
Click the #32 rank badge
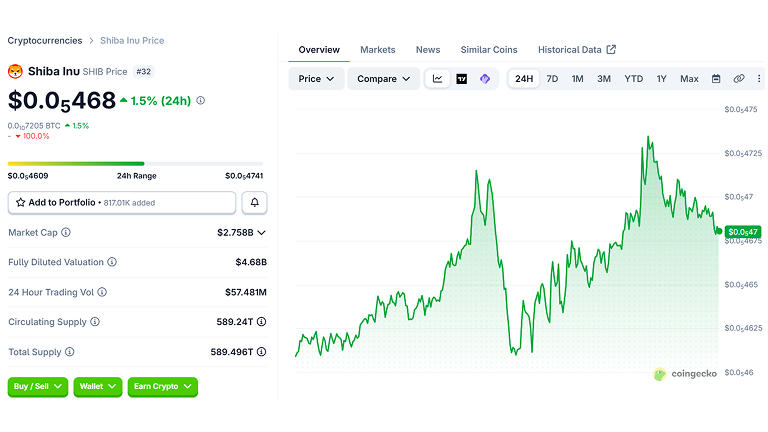point(144,72)
